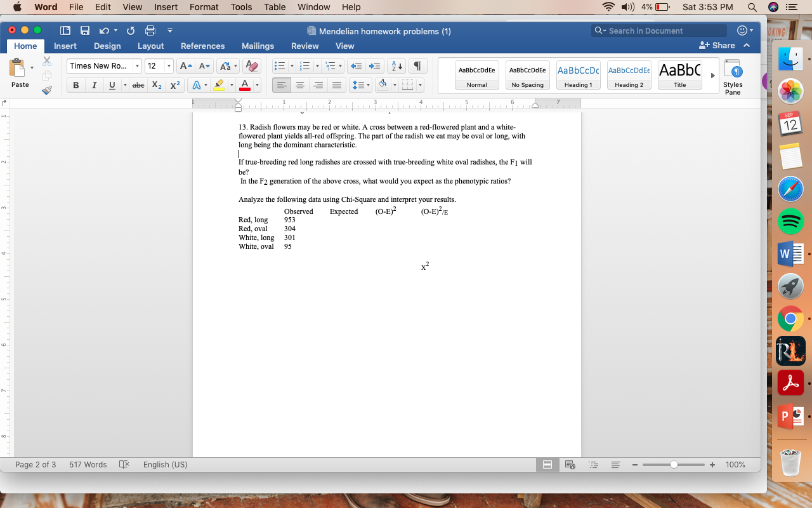Viewport: 812px width, 508px height.
Task: Increase the indent level
Action: click(374, 65)
